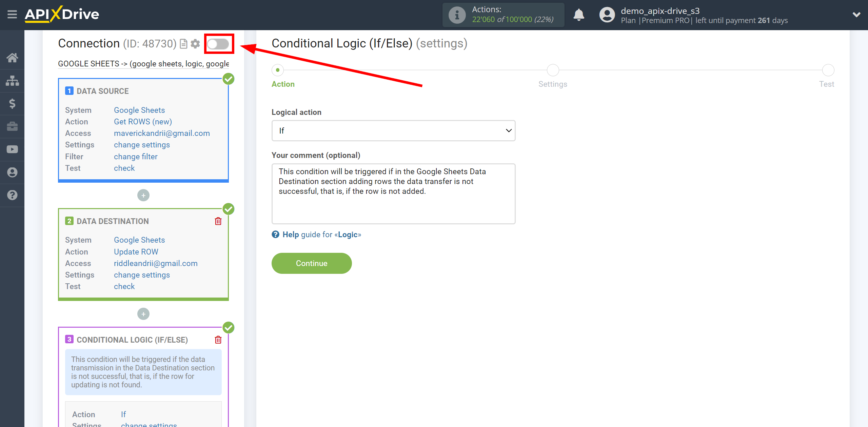Viewport: 868px width, 427px height.
Task: Go to the Test step
Action: click(x=828, y=70)
